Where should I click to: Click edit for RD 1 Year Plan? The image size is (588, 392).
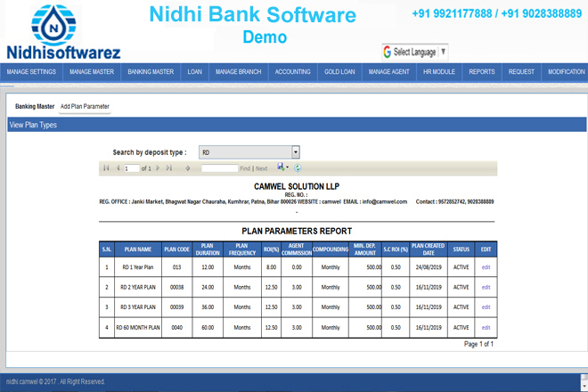pos(486,267)
